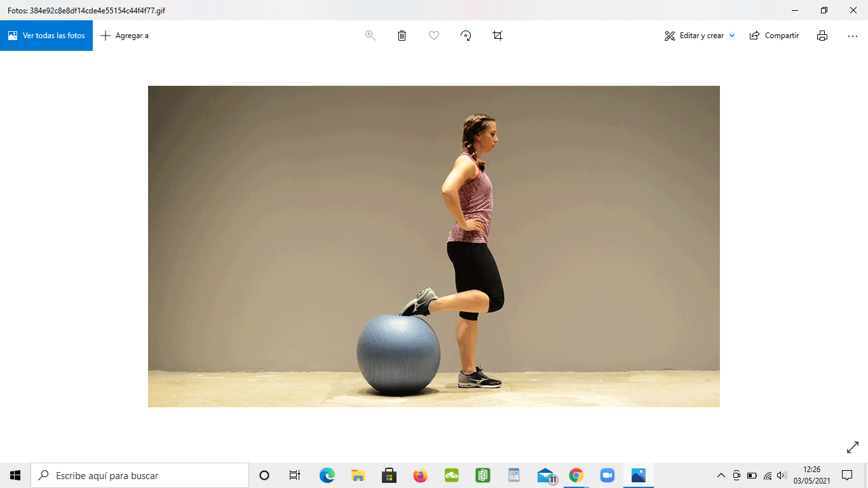This screenshot has width=868, height=488.
Task: Open the crop tool
Action: [498, 36]
